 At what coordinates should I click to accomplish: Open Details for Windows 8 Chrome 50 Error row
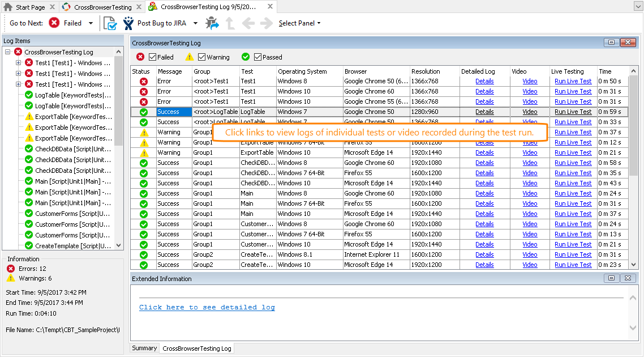484,81
